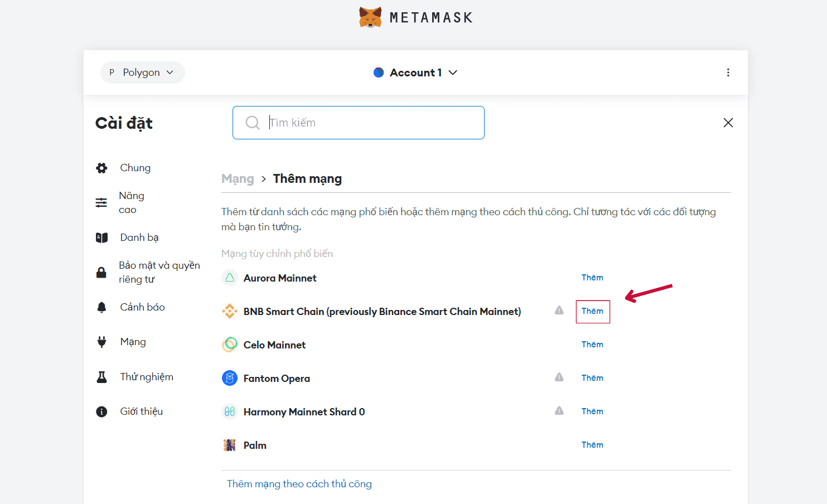
Task: Click Thêm mạng theo cách thủ công link
Action: tap(299, 484)
